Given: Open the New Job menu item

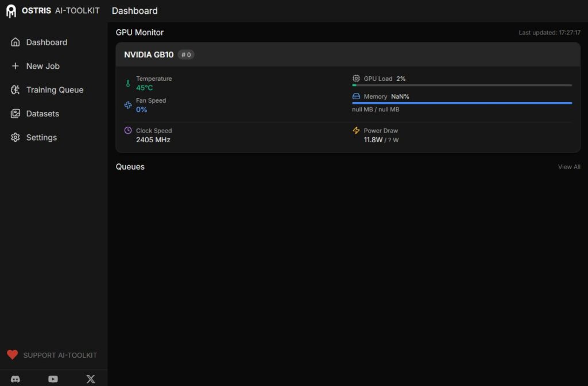Looking at the screenshot, I should [43, 66].
